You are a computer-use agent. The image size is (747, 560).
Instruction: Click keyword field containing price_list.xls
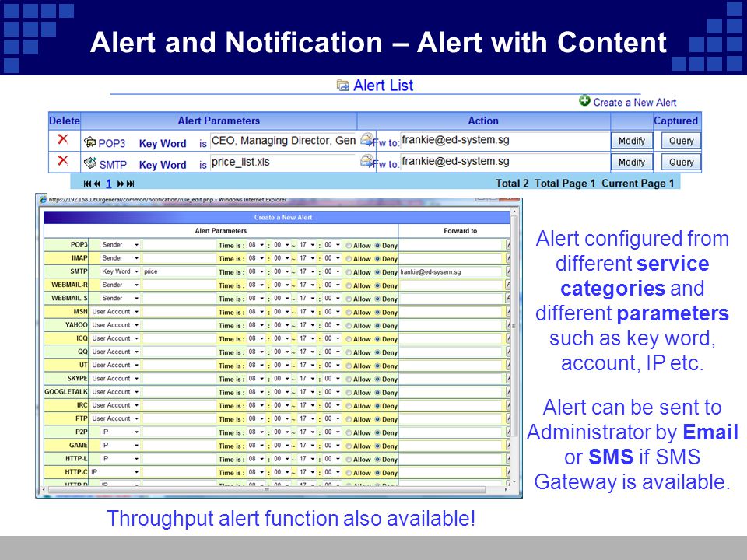click(283, 163)
